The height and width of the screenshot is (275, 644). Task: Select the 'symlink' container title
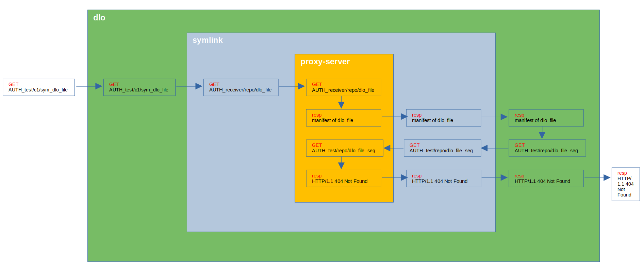coord(208,40)
